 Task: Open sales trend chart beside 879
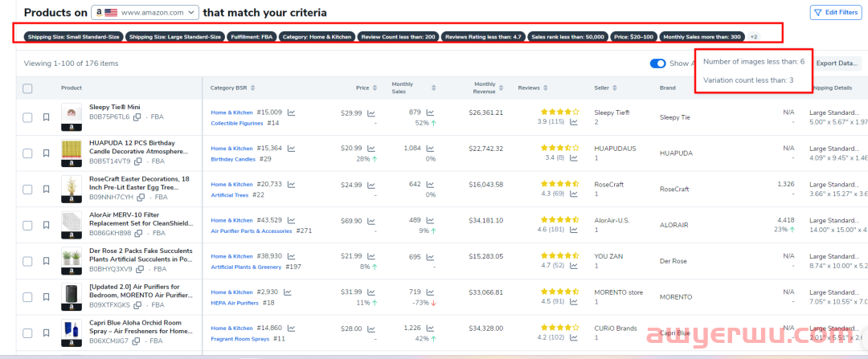[430, 112]
